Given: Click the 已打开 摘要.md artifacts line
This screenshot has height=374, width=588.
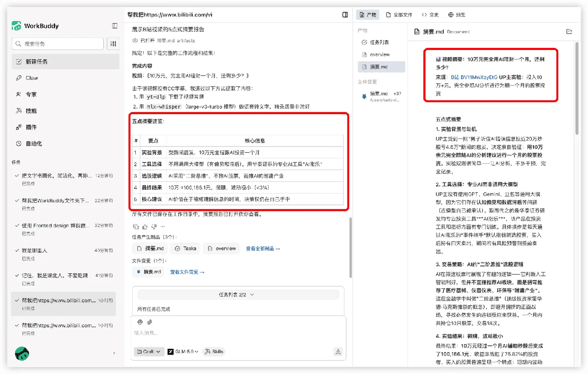Looking at the screenshot, I should tap(164, 41).
